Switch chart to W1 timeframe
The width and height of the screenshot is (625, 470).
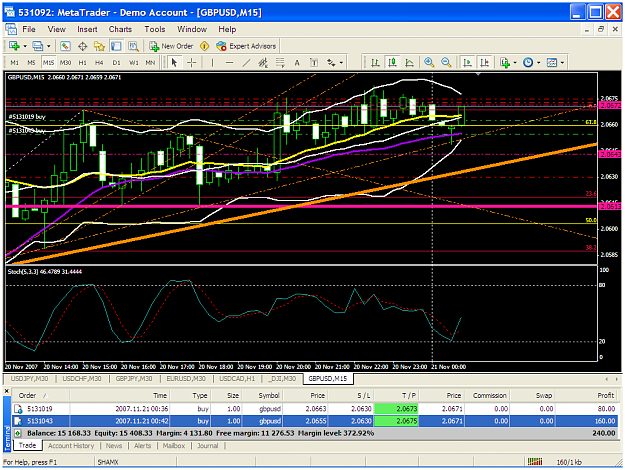pyautogui.click(x=134, y=63)
